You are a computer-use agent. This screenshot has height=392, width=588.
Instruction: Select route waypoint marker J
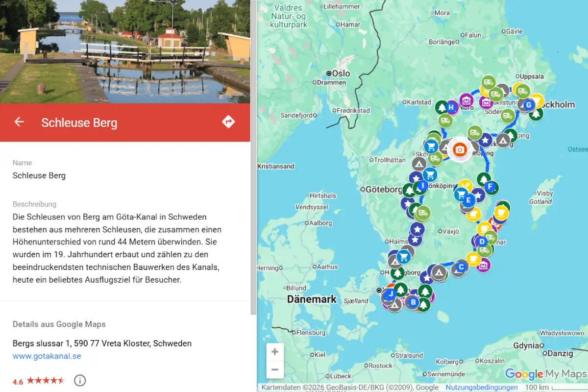(391, 294)
